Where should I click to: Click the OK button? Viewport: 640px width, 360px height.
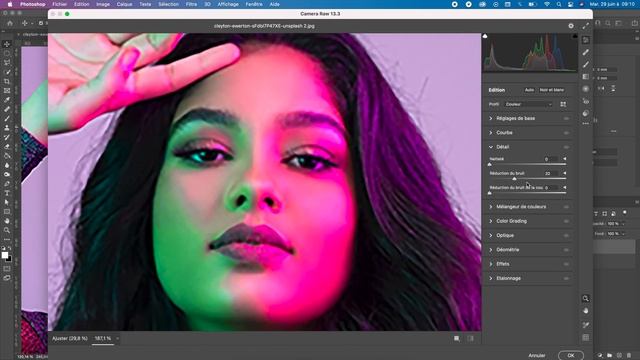tap(571, 355)
